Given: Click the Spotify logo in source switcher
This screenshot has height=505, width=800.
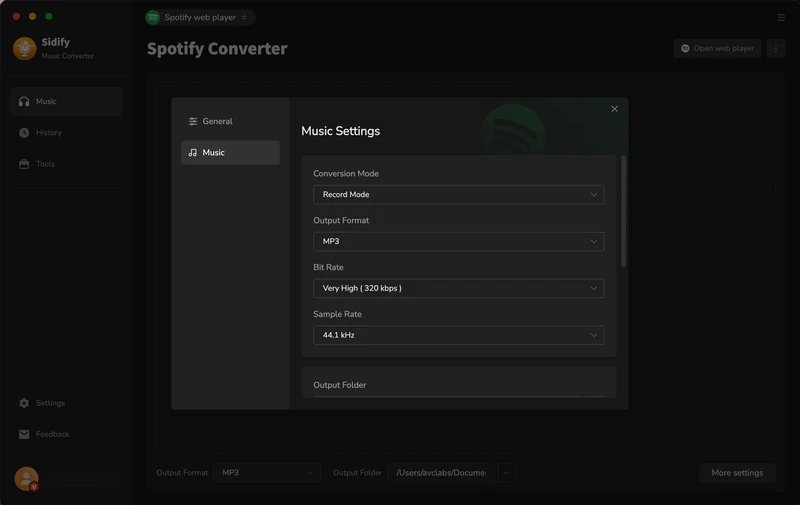Looking at the screenshot, I should pos(153,17).
